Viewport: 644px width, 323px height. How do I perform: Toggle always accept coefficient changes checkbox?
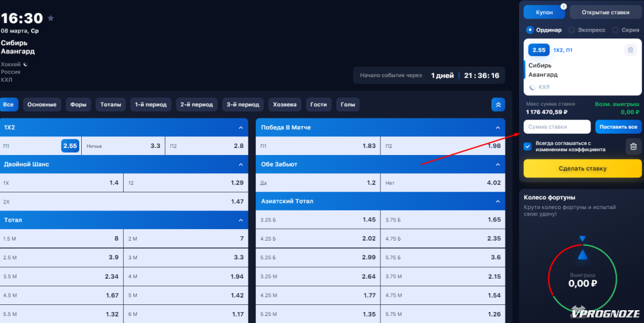528,147
